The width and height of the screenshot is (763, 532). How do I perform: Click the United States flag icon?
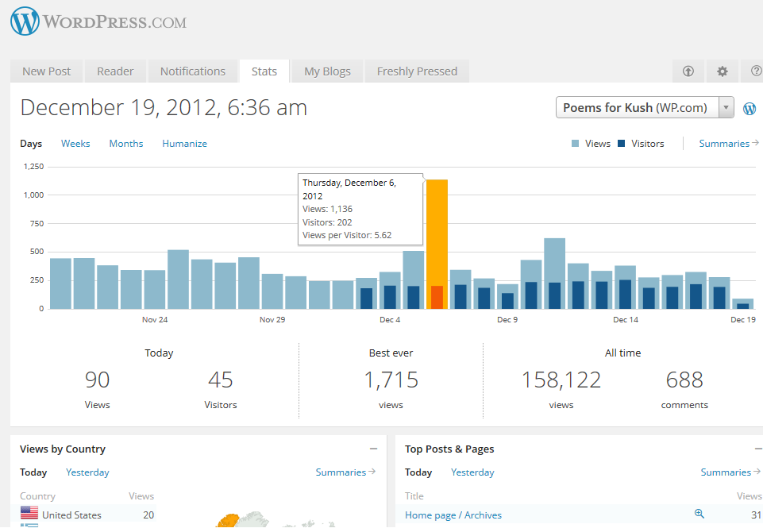tap(29, 514)
